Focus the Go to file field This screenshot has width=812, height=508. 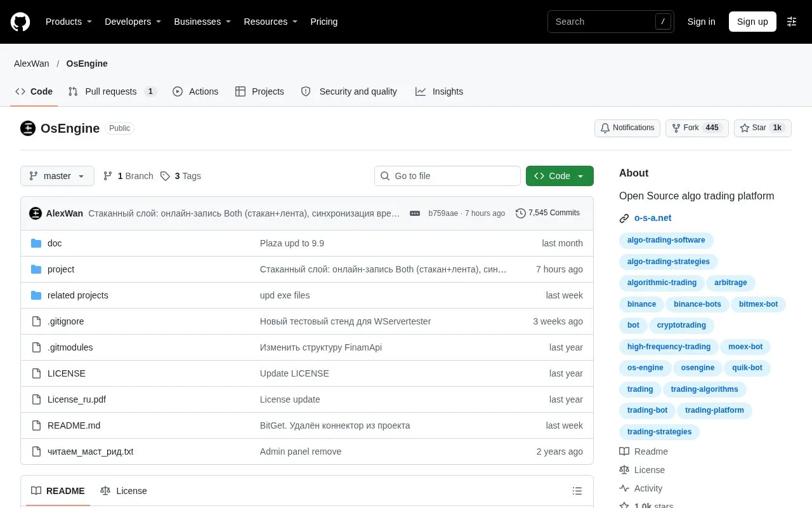(447, 176)
